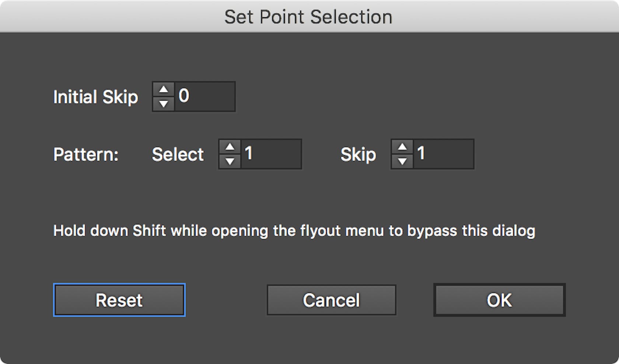
Task: Increment the Skip value using its up arrow
Action: coord(403,147)
